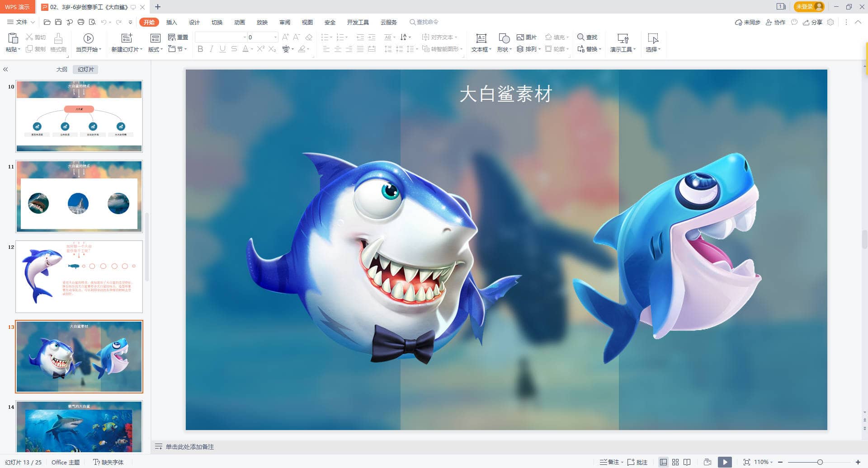This screenshot has height=468, width=868.
Task: Click the zoom slider handle
Action: [x=820, y=462]
